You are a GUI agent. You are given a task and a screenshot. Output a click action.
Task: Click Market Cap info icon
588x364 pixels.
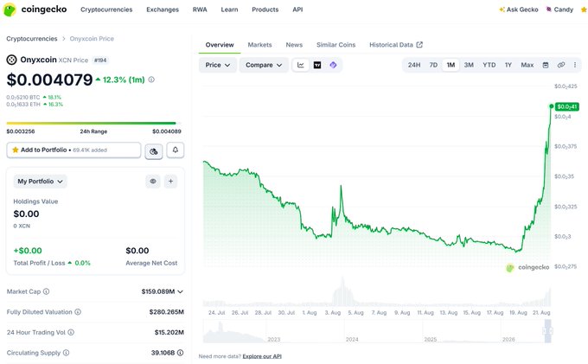(x=46, y=291)
